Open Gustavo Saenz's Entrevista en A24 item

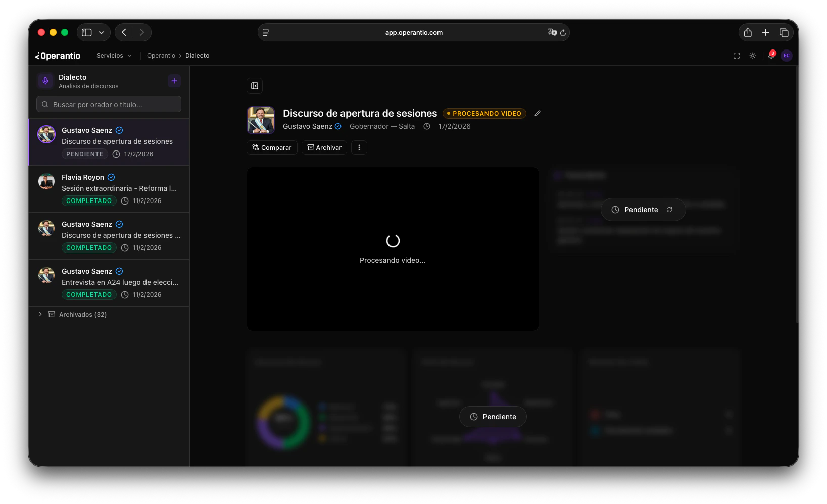click(x=109, y=283)
